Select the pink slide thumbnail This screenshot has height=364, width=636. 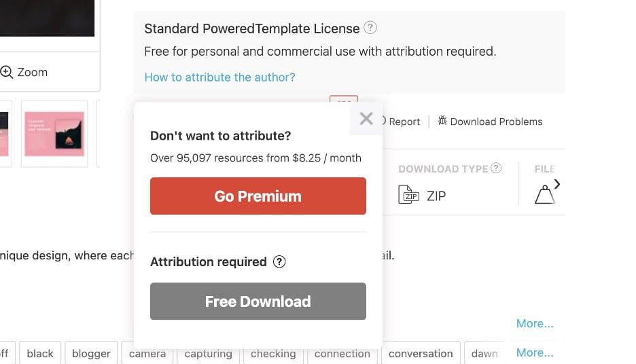coord(54,134)
